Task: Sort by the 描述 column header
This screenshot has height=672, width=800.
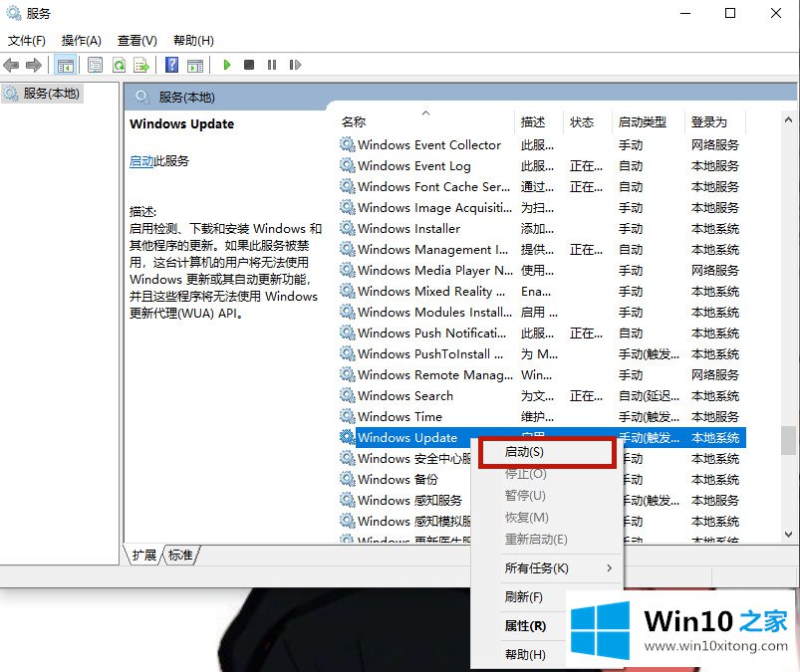Action: (x=533, y=121)
